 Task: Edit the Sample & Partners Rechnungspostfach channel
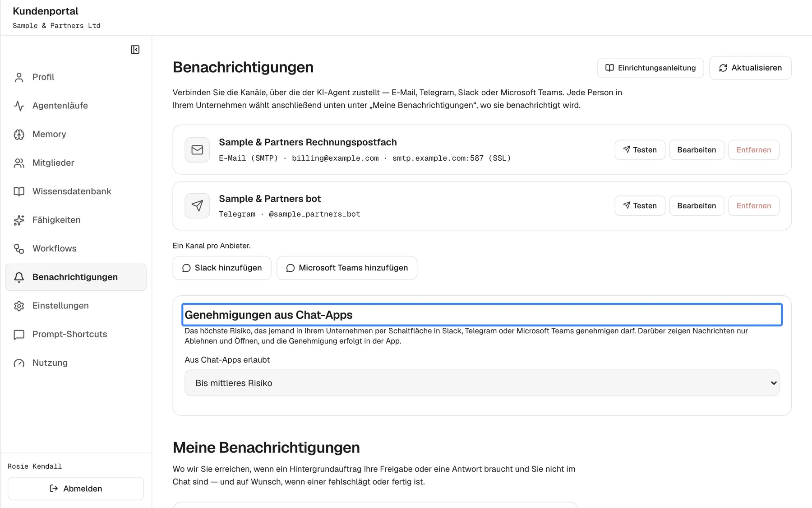point(697,150)
